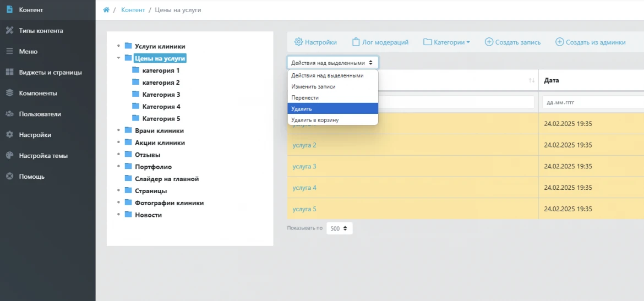Open Лог модераций clipboard icon
Screen dimensions: 644x301
click(x=356, y=42)
